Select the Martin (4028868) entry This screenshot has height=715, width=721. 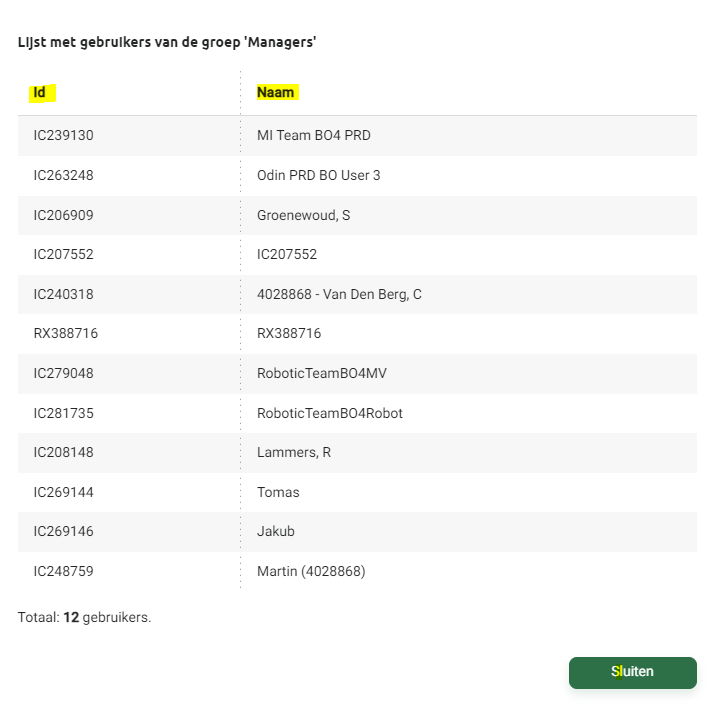pyautogui.click(x=311, y=571)
